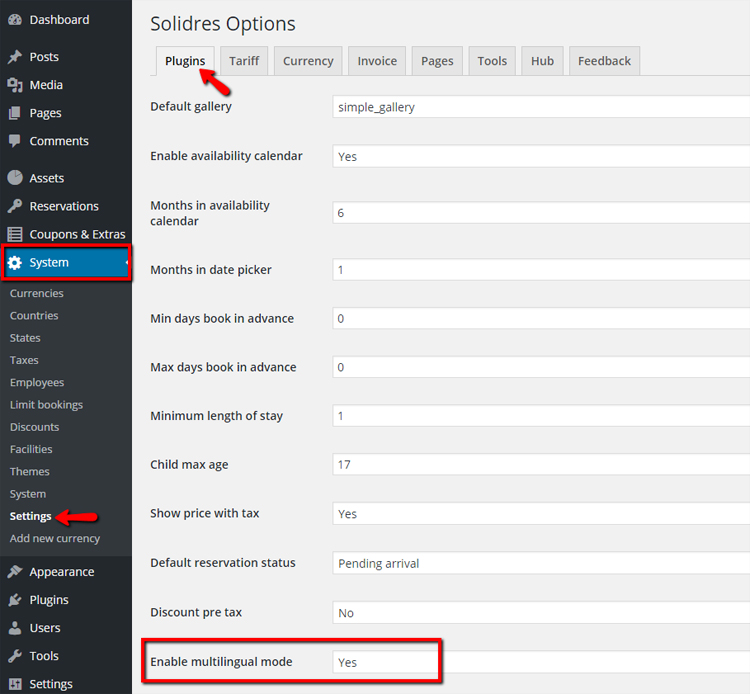Open the Employees submenu link
Viewport: 750px width, 694px height.
coord(37,383)
